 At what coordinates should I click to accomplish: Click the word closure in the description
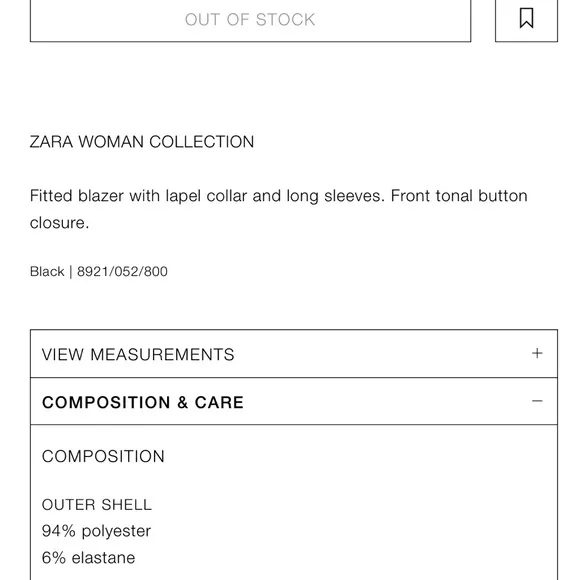point(58,223)
